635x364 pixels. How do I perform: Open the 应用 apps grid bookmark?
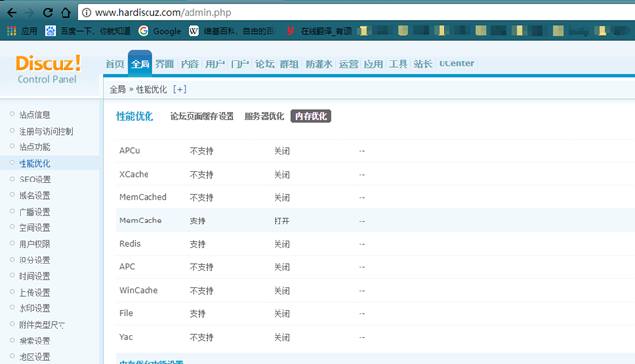22,31
